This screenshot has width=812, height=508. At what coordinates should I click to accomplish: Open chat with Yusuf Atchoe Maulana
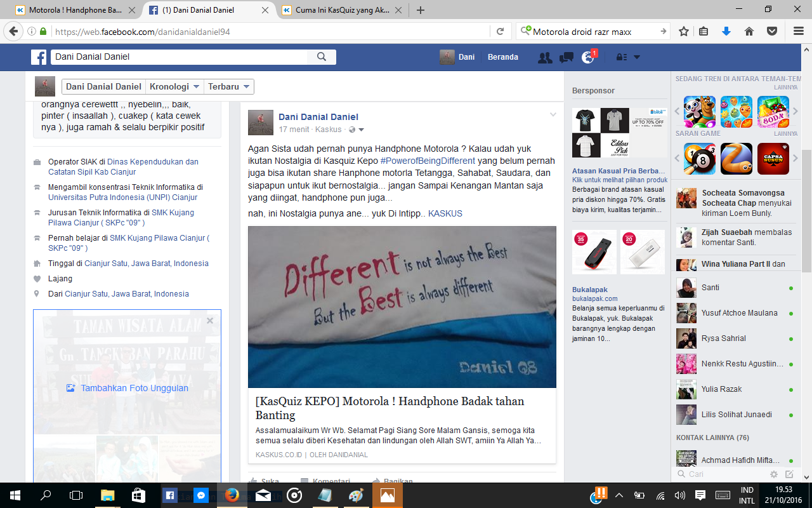[735, 313]
